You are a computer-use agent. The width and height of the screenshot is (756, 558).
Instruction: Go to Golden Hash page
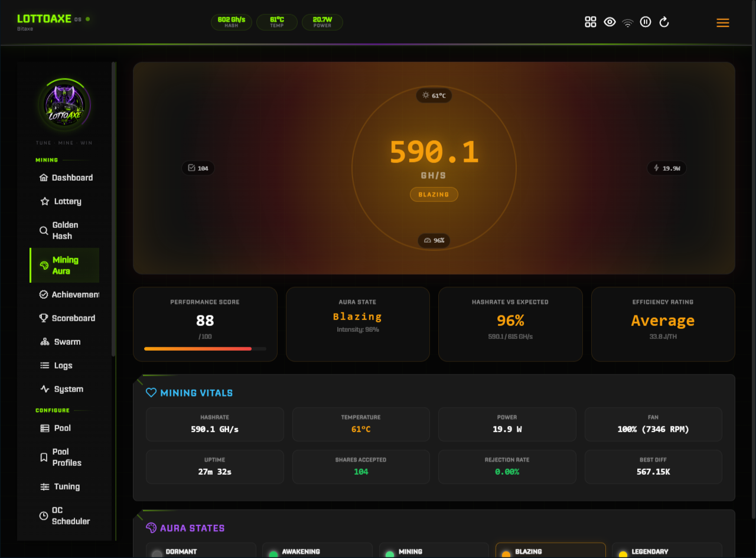(64, 230)
